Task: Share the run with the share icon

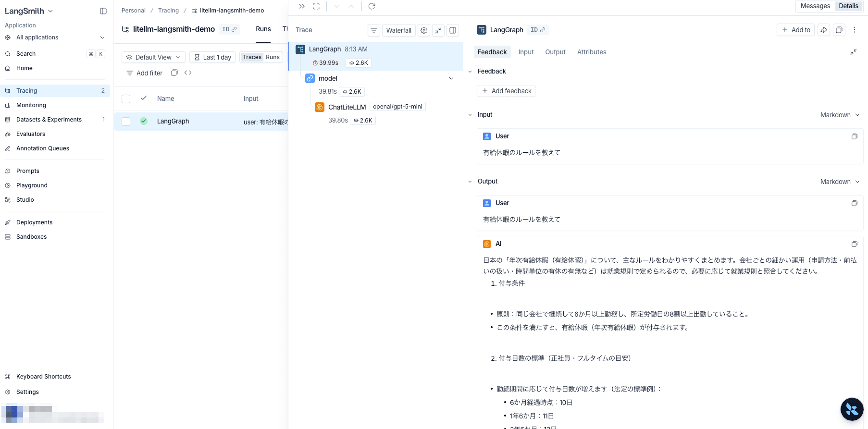Action: point(824,30)
